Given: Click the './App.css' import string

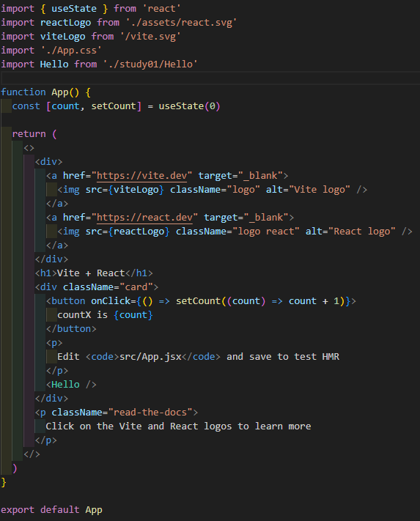Looking at the screenshot, I should point(71,50).
